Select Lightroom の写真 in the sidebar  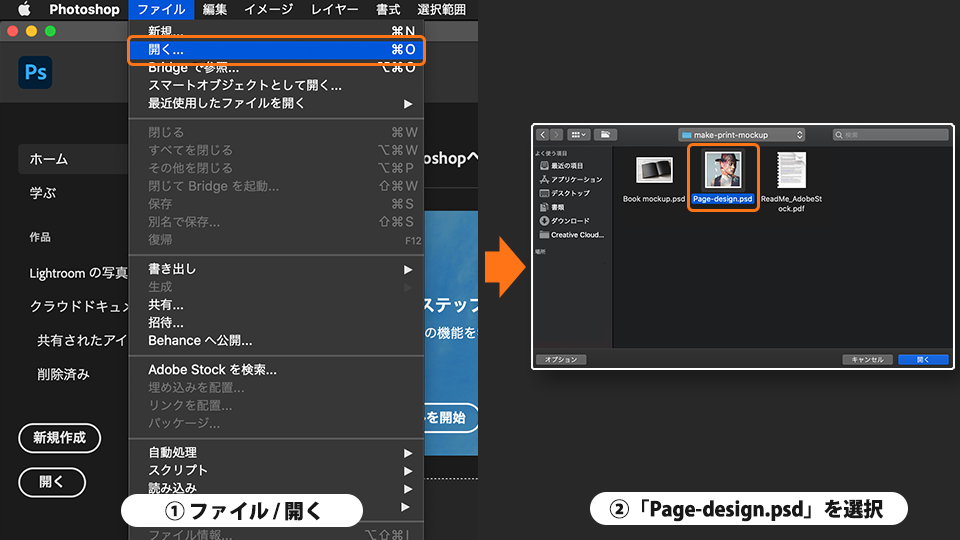click(x=78, y=273)
